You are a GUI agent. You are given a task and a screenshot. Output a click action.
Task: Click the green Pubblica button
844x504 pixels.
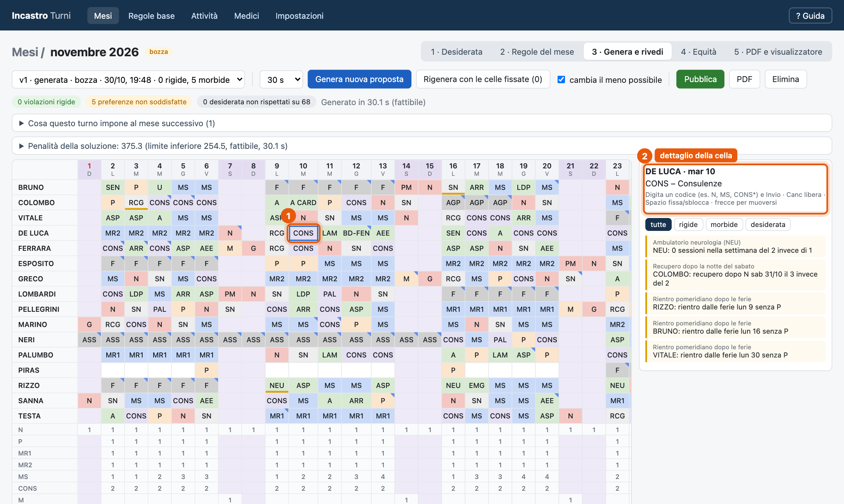coord(700,79)
